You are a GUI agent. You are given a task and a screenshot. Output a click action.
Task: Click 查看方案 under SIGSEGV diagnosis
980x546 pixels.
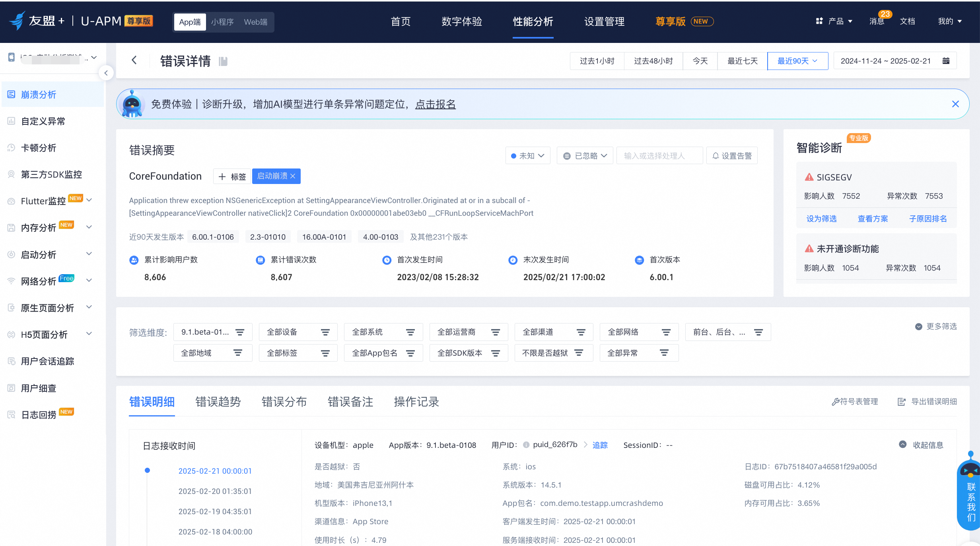click(x=873, y=219)
